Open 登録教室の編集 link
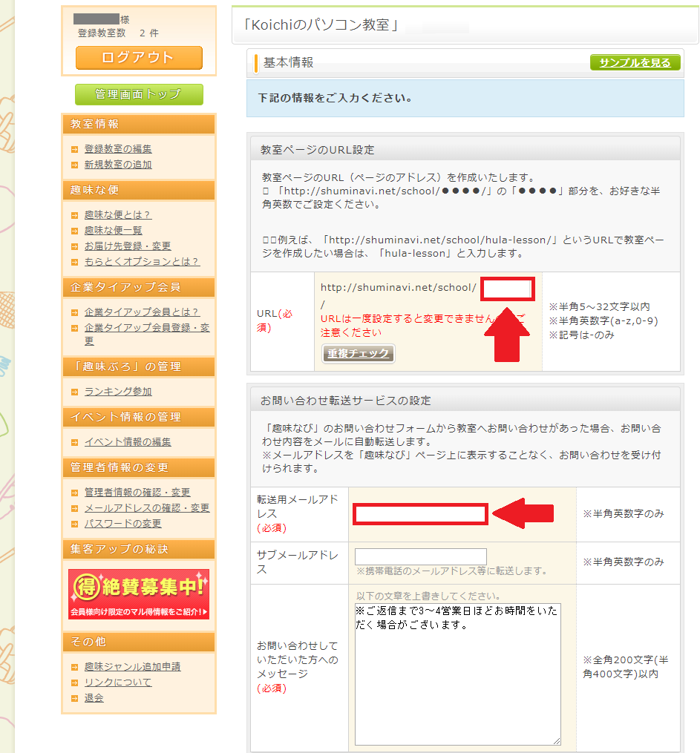700x753 pixels. click(x=118, y=149)
